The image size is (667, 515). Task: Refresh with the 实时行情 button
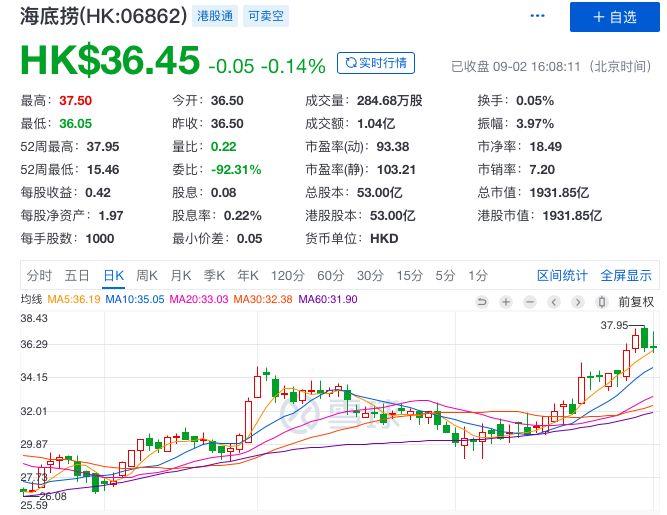376,63
